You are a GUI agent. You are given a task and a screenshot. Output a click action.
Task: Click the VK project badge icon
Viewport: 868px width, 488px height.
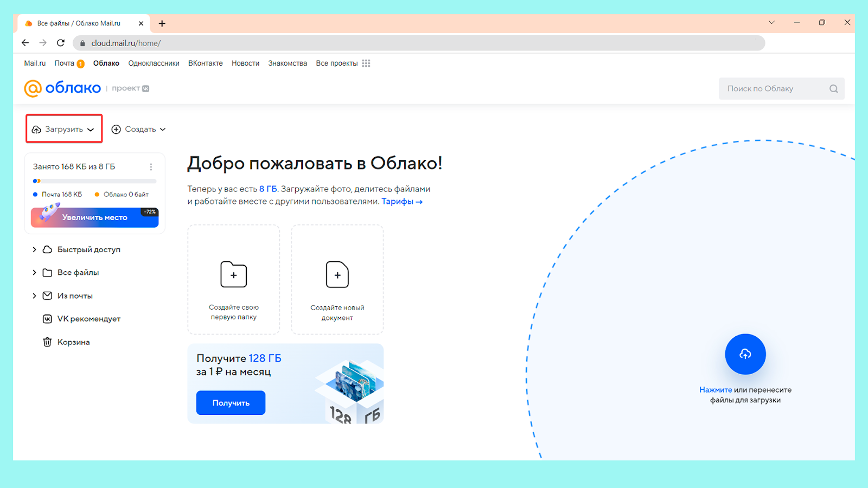click(145, 88)
